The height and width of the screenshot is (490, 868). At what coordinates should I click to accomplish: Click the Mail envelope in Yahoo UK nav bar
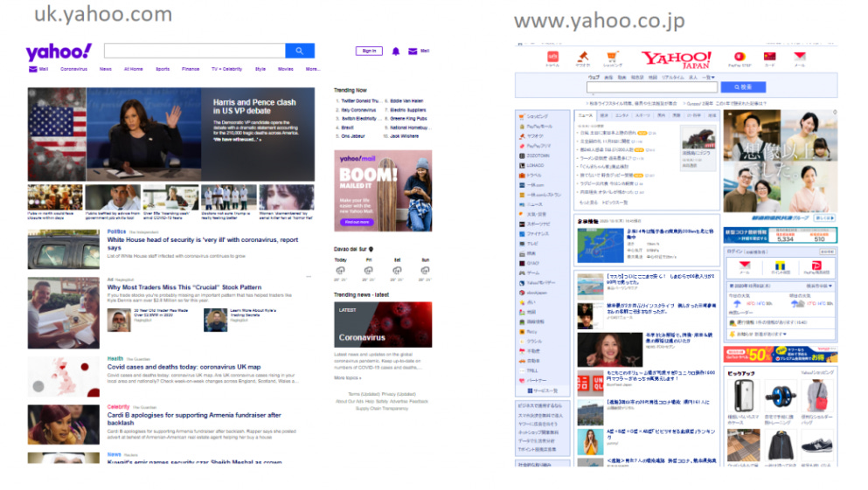pyautogui.click(x=32, y=69)
